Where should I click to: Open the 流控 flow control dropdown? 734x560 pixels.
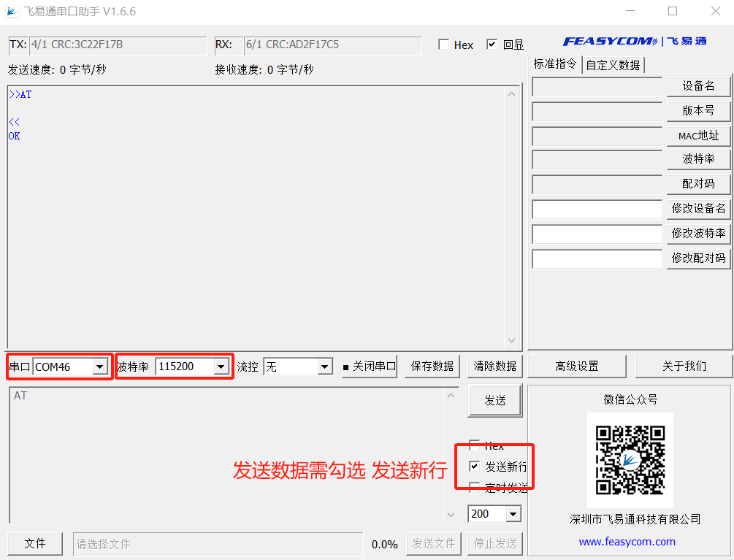[325, 367]
